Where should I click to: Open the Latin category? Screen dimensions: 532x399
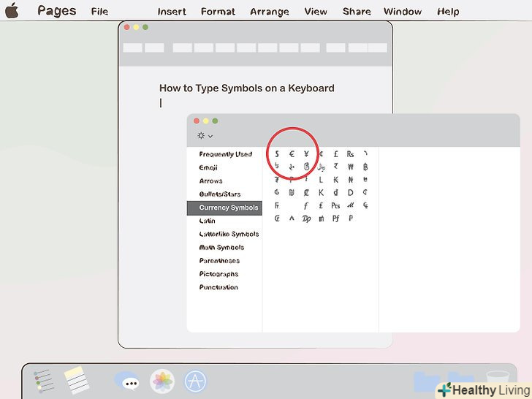[207, 221]
